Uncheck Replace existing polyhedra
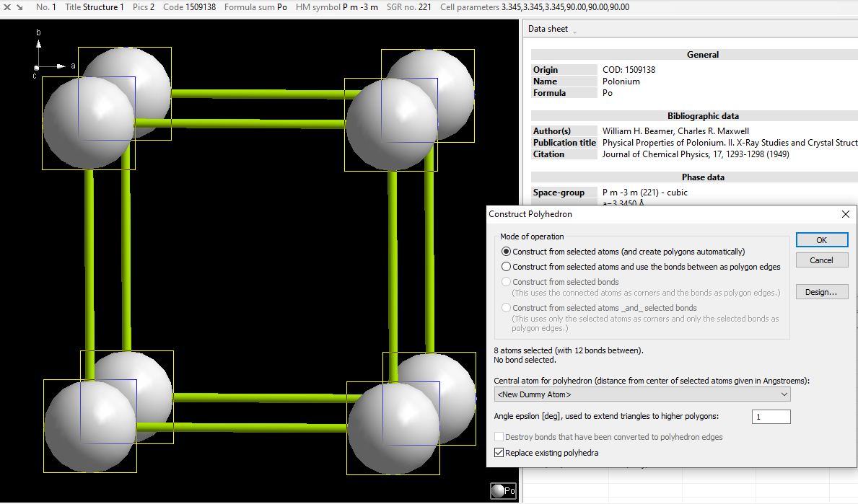 (499, 452)
